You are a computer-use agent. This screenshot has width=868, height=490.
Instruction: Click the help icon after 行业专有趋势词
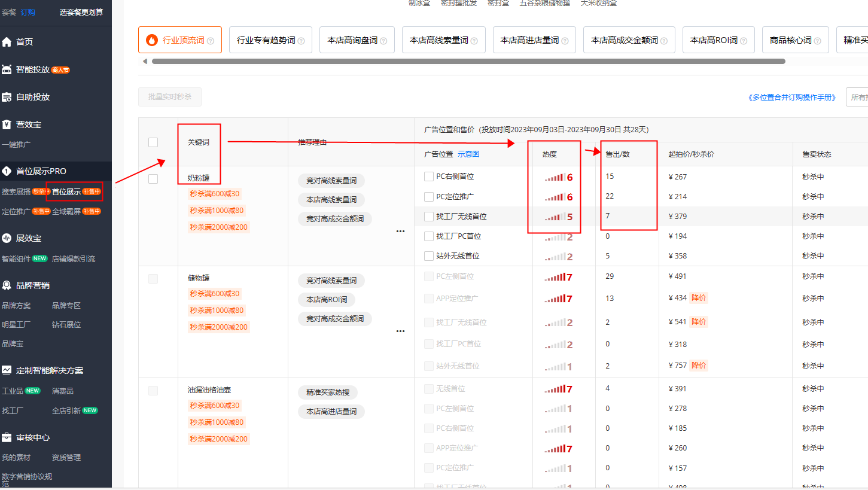(x=301, y=41)
